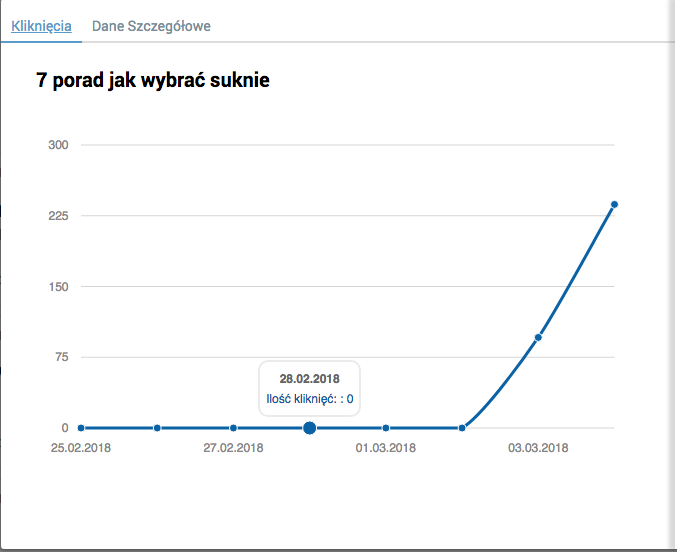Click the 300 y-axis label
Screen dimensions: 677x552
tap(58, 145)
